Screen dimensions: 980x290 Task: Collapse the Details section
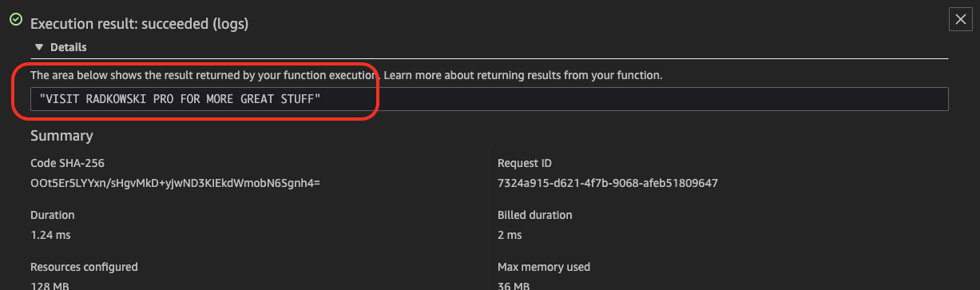point(61,47)
